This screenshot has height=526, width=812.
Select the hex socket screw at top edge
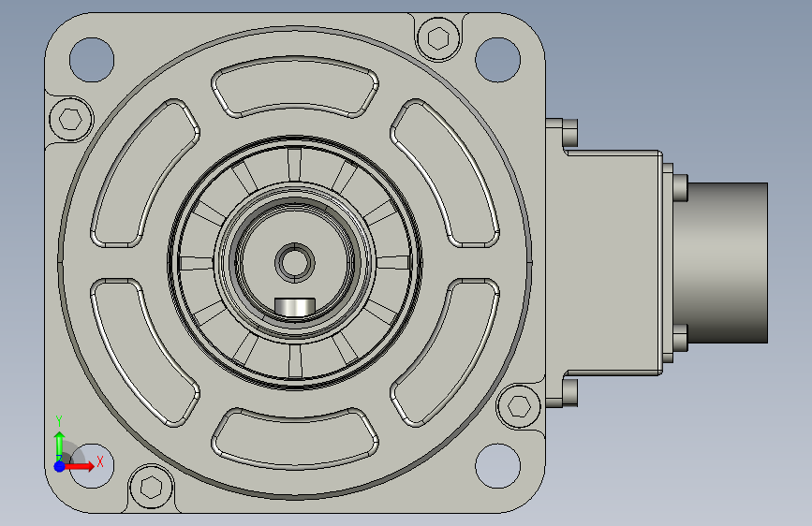[x=438, y=38]
